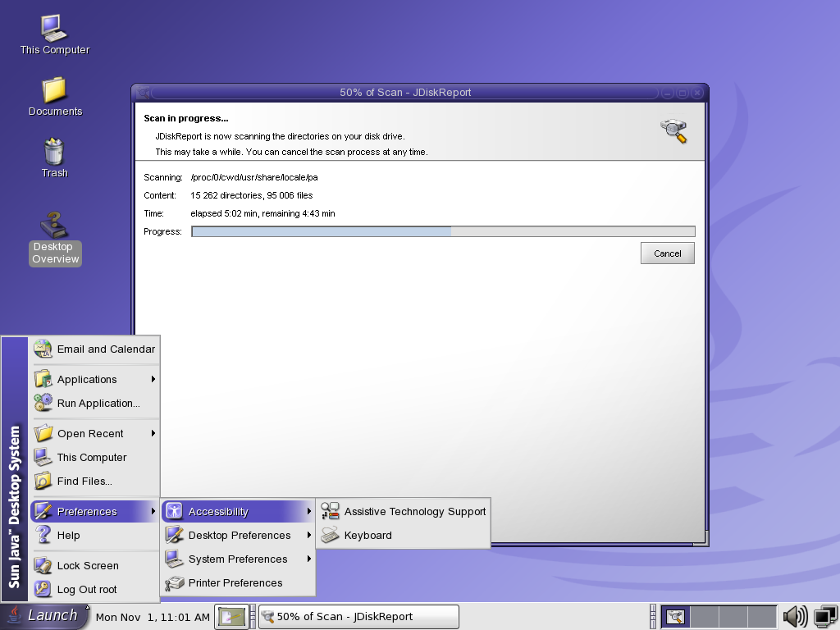
Task: Click the System Preferences icon
Action: 174,559
